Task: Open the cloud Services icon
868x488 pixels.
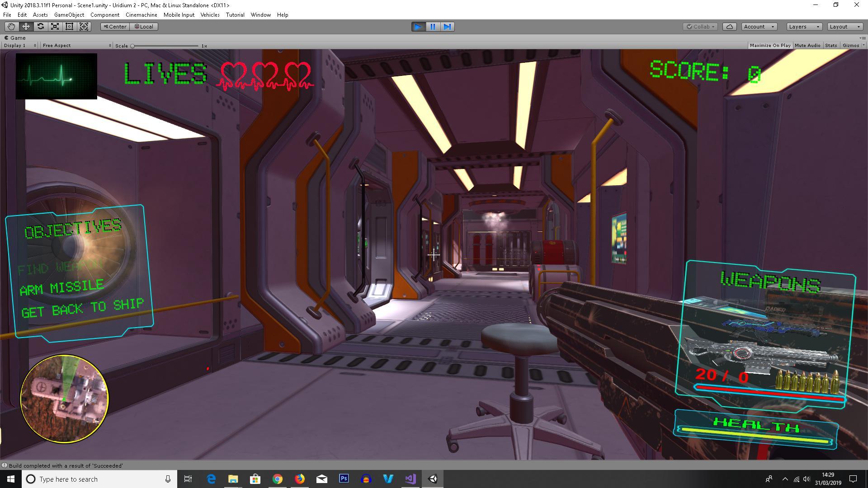Action: pos(729,27)
